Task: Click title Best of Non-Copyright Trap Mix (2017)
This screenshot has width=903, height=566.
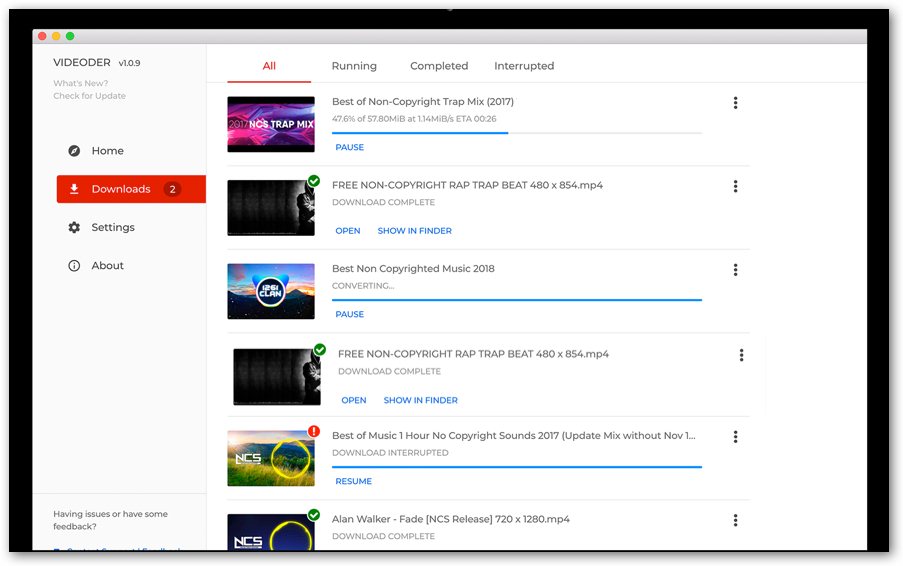Action: point(423,102)
